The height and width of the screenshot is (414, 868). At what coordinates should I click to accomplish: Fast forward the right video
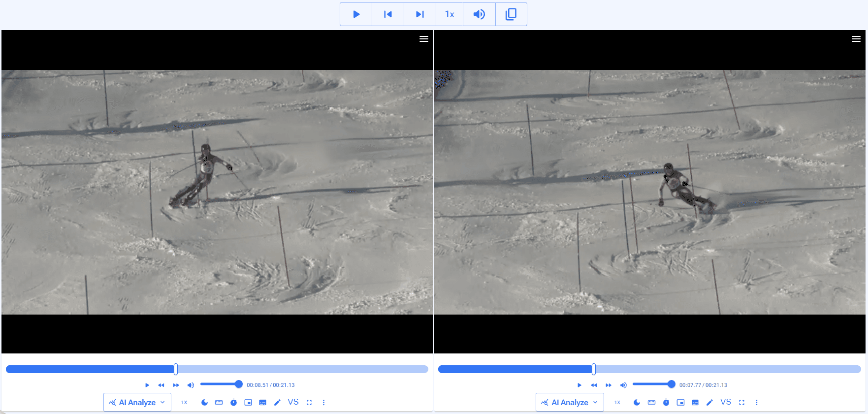(609, 385)
